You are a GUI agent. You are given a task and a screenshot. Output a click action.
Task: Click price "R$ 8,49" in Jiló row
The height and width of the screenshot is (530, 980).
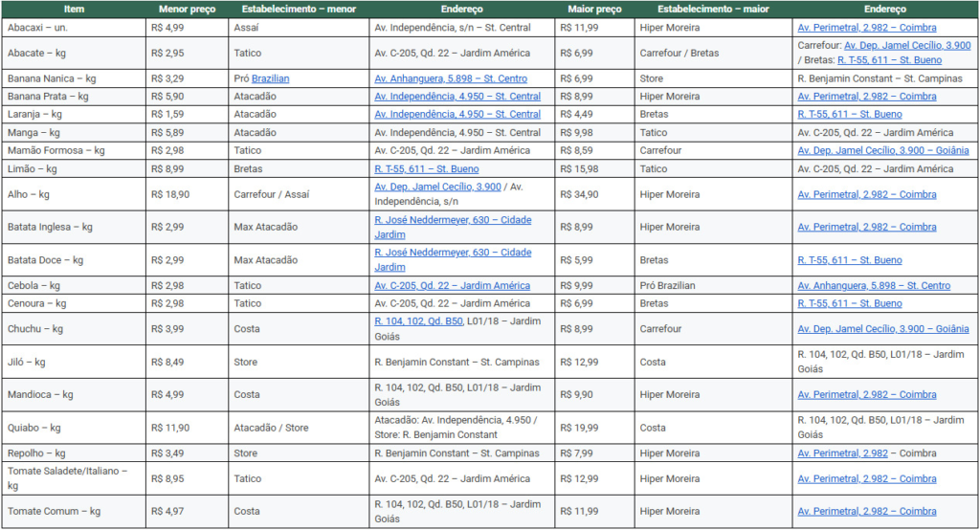[x=167, y=362]
